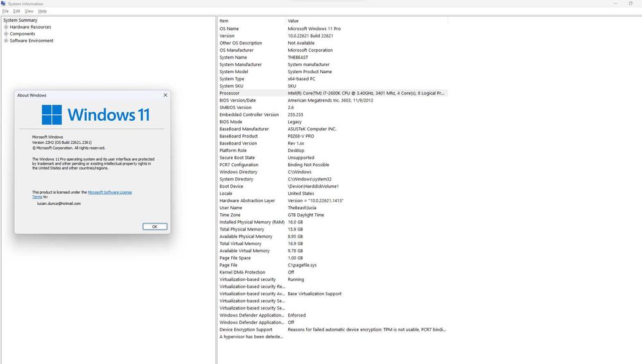This screenshot has height=364, width=642.
Task: Select the Locale row
Action: click(333, 194)
